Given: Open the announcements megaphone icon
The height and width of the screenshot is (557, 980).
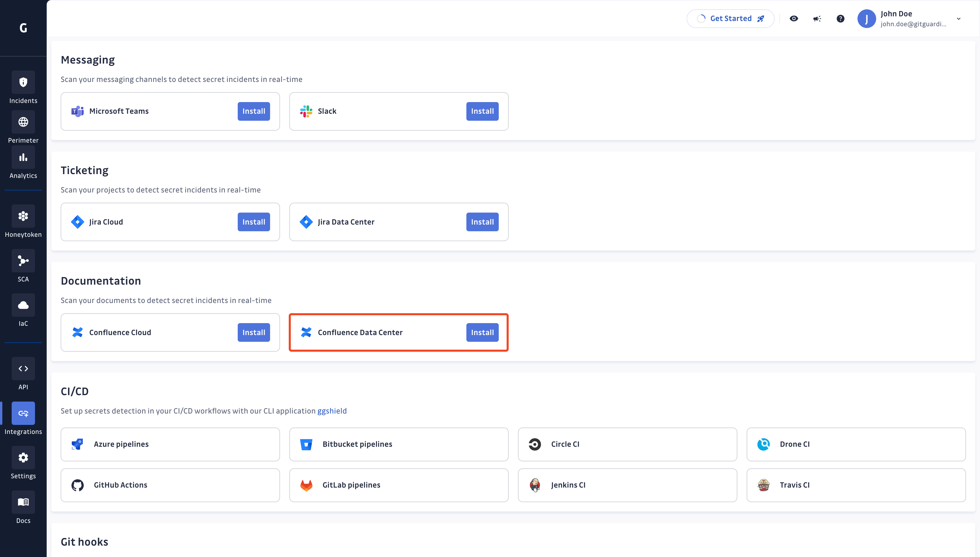Looking at the screenshot, I should [x=817, y=18].
